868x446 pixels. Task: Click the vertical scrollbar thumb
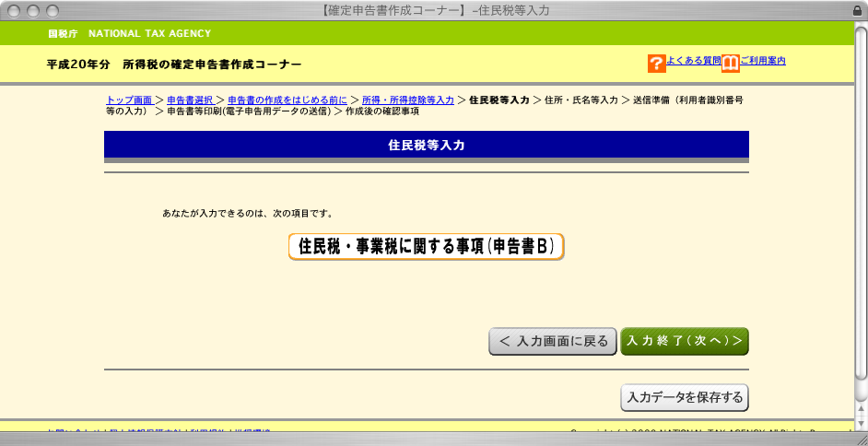click(861, 203)
